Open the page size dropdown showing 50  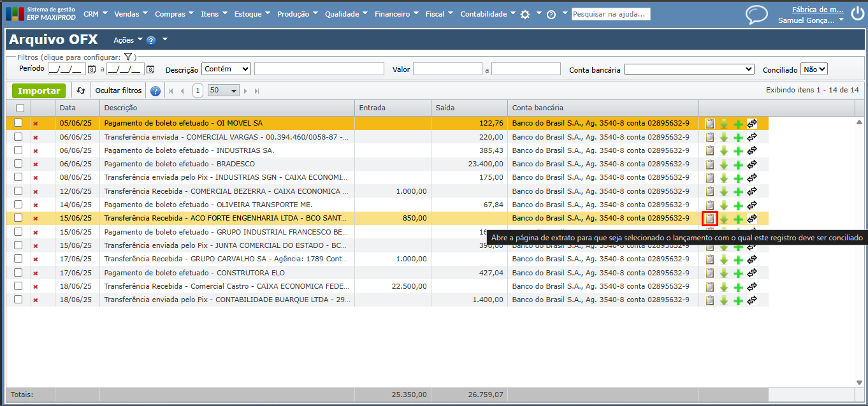pos(223,91)
